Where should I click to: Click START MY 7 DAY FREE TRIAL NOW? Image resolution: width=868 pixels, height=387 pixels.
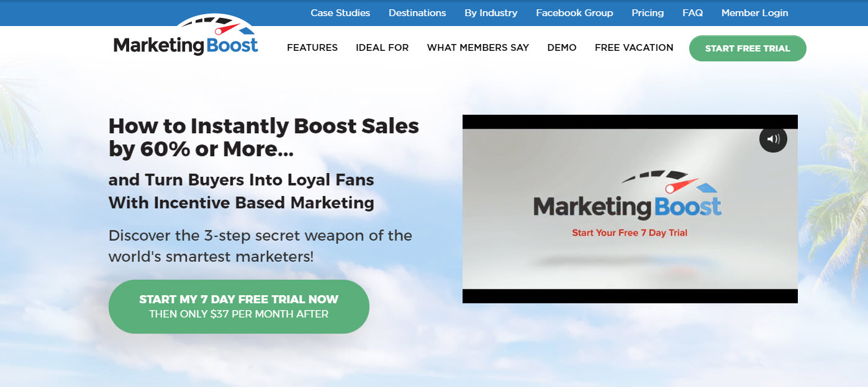[x=239, y=306]
